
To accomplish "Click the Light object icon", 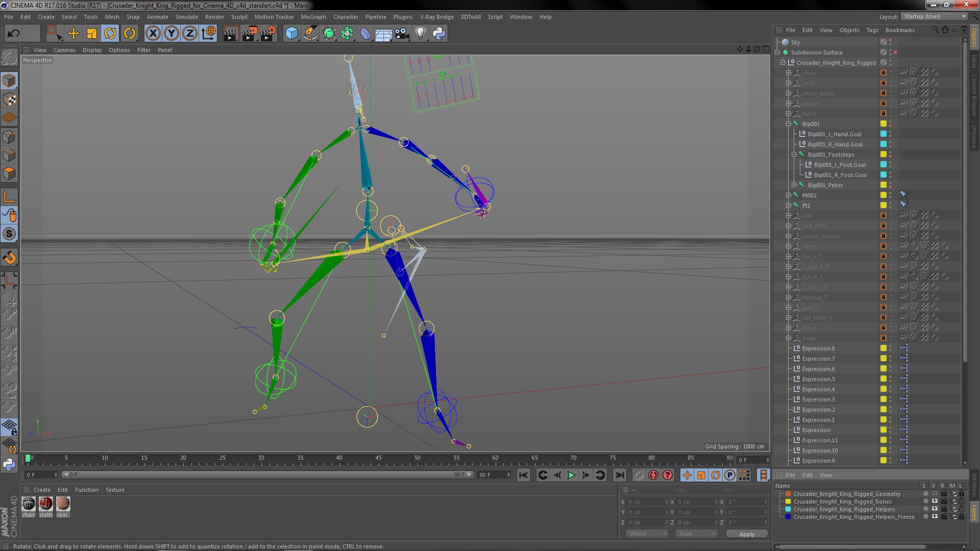I will [x=420, y=34].
